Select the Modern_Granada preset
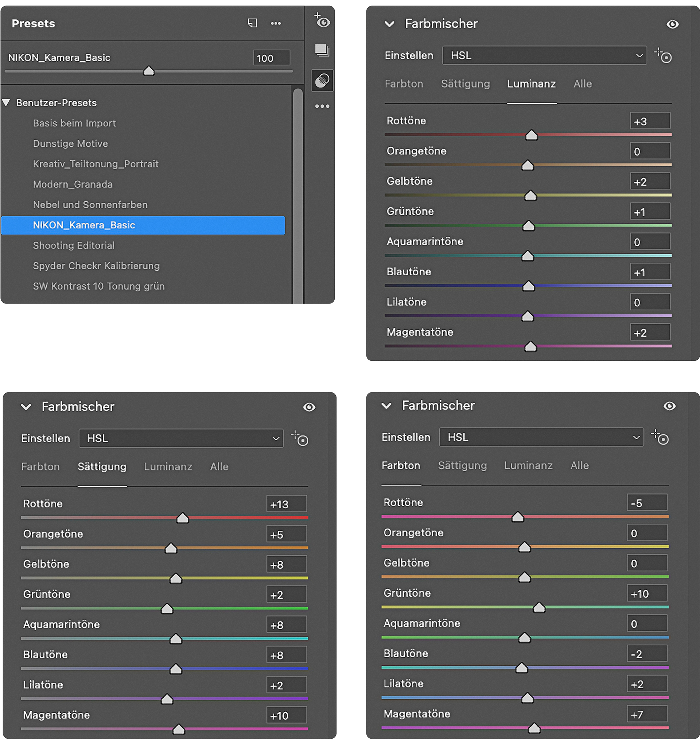Viewport: 700px width, 739px height. (73, 184)
